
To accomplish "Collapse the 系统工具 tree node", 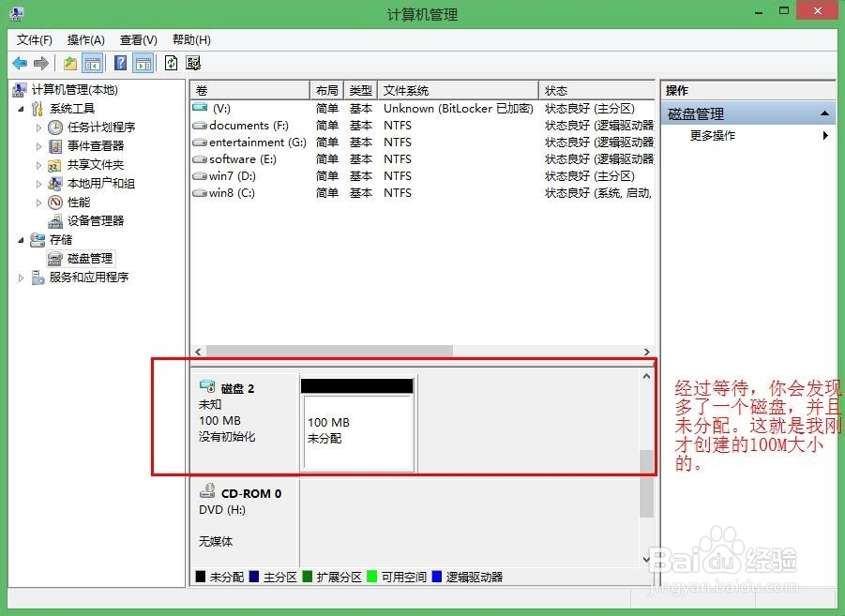I will (x=23, y=108).
